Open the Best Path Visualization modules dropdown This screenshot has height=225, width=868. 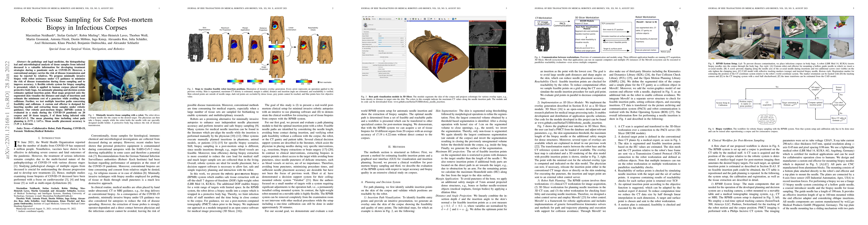(387, 19)
